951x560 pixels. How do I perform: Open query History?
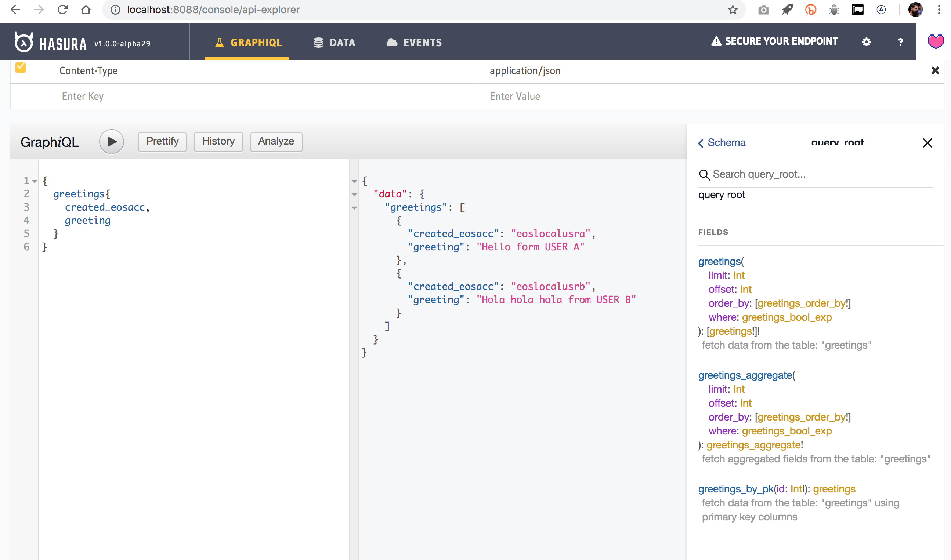(218, 142)
